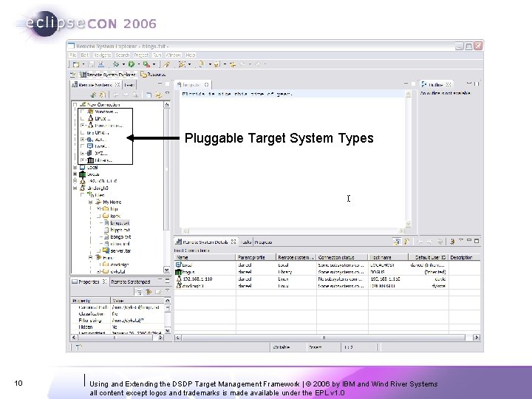
Task: Select the Unix connection type entry
Action: [x=98, y=132]
